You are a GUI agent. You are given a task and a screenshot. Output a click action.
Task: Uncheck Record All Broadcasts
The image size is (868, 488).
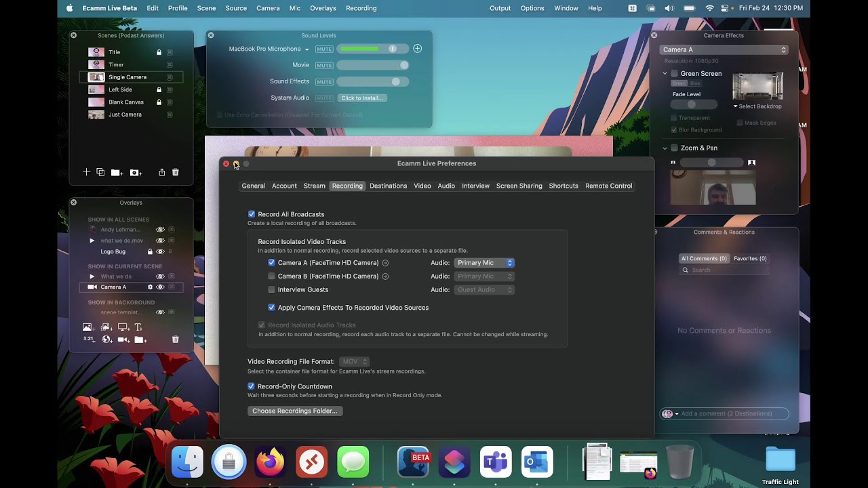[x=252, y=214]
